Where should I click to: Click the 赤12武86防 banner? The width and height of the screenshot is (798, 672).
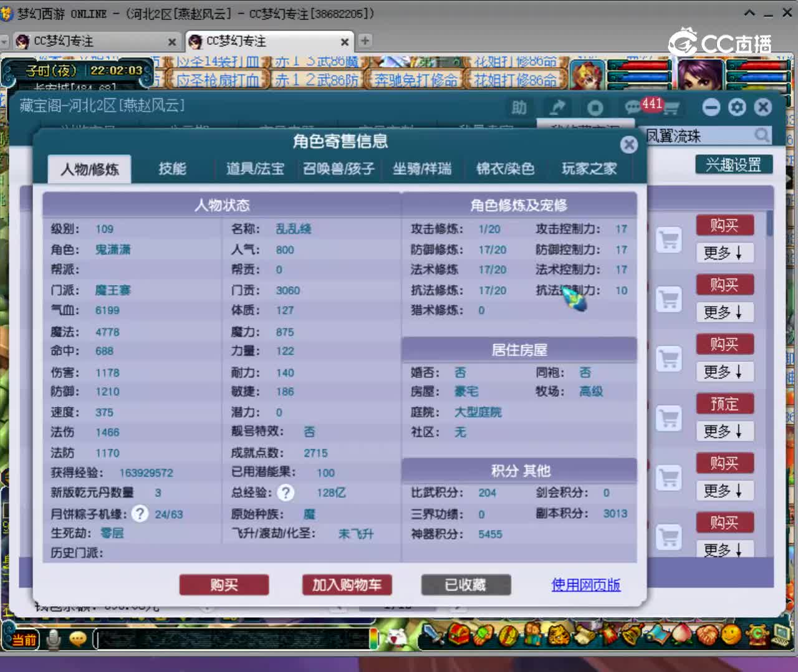pyautogui.click(x=317, y=80)
